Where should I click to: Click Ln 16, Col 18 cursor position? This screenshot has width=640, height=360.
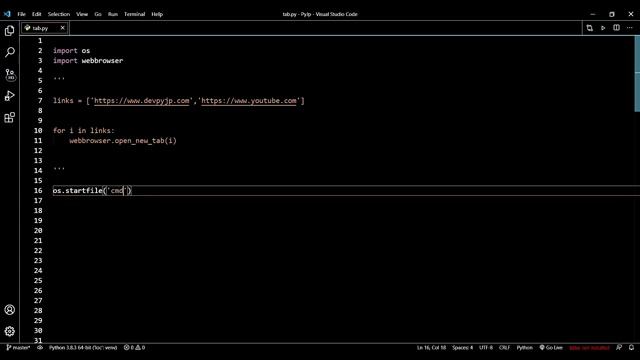(x=431, y=348)
